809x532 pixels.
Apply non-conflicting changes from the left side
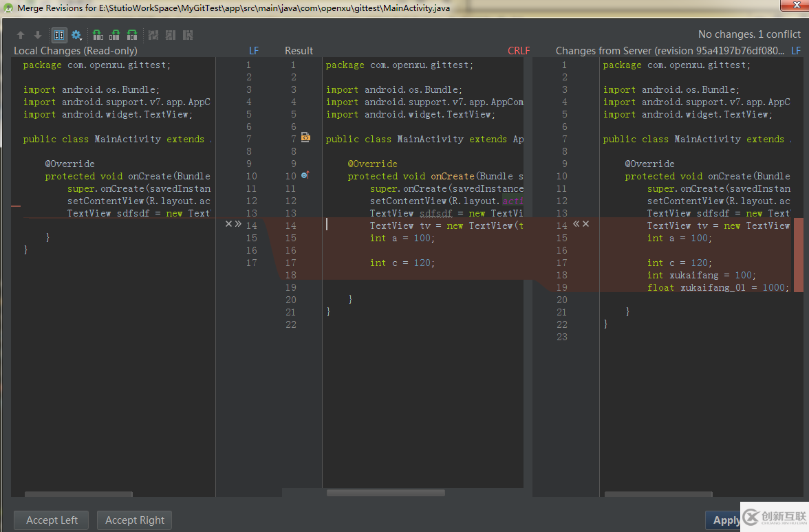(x=171, y=35)
